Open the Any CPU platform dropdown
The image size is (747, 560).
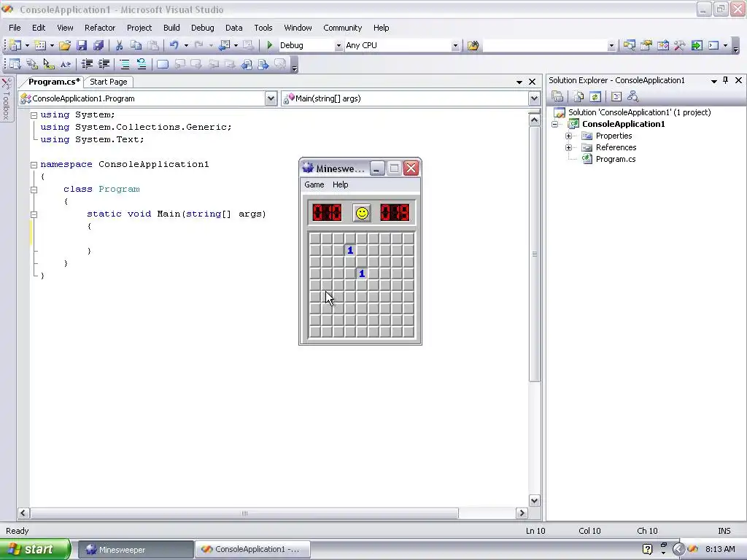455,45
